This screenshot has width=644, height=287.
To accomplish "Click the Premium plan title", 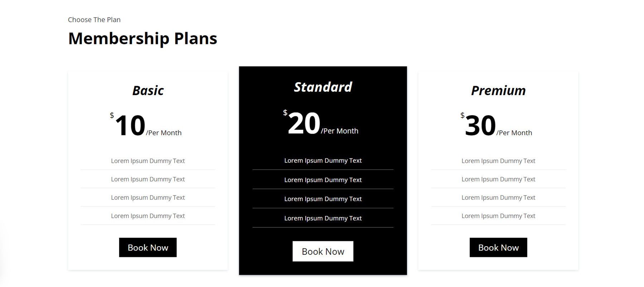I will [x=498, y=90].
